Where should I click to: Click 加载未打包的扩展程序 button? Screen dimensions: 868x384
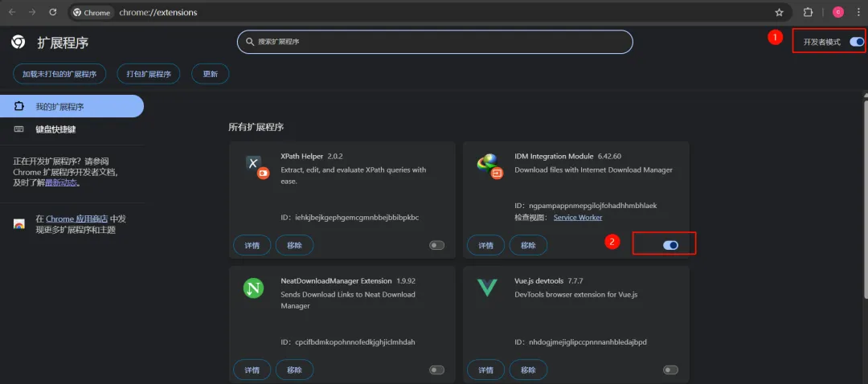pyautogui.click(x=59, y=74)
